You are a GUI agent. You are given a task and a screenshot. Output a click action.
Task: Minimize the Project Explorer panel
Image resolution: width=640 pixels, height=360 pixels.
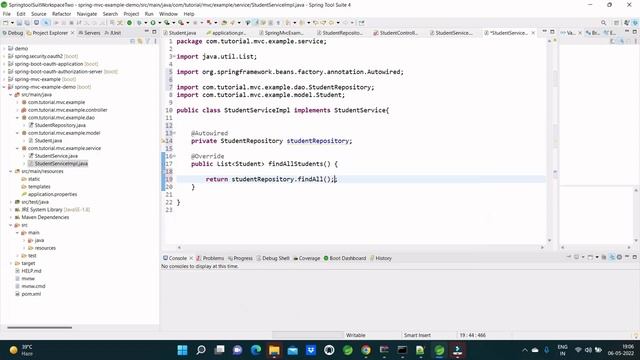[x=147, y=32]
